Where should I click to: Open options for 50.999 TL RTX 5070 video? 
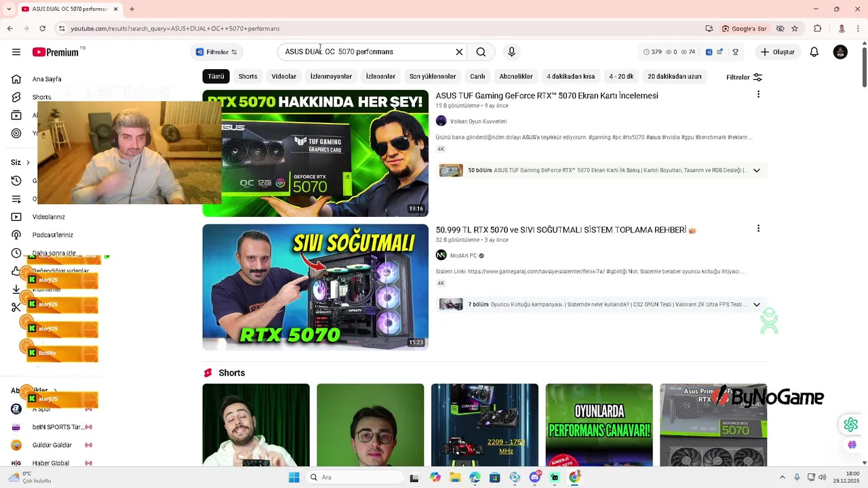(758, 228)
